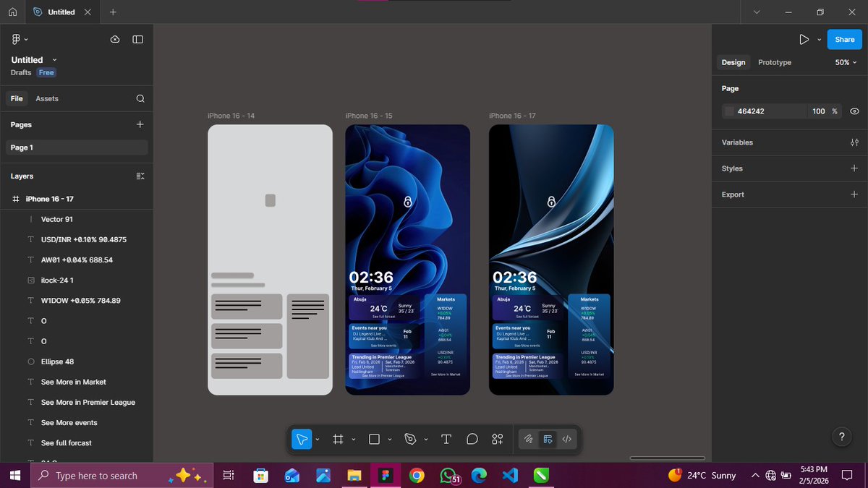The image size is (868, 488).
Task: Switch to the Assets tab
Action: 47,98
